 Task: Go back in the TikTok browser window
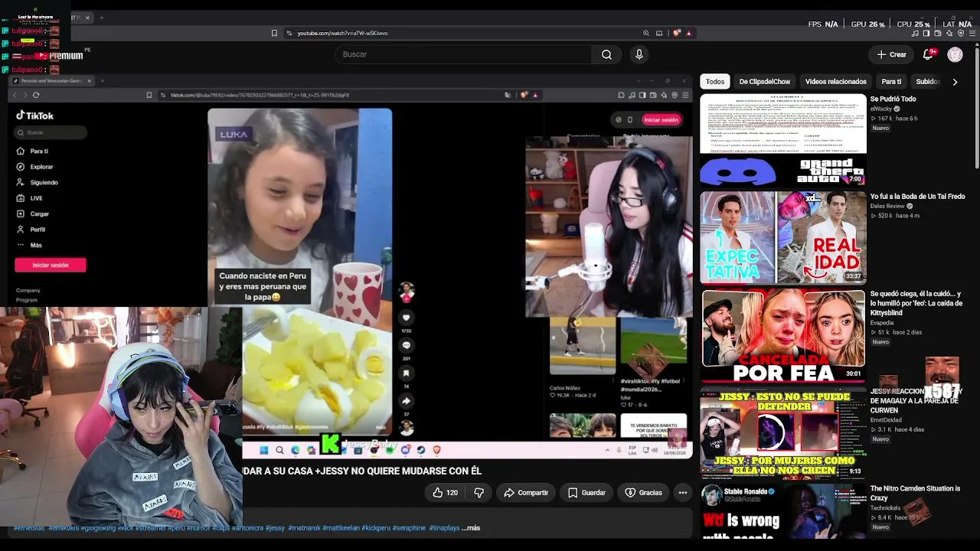click(14, 95)
